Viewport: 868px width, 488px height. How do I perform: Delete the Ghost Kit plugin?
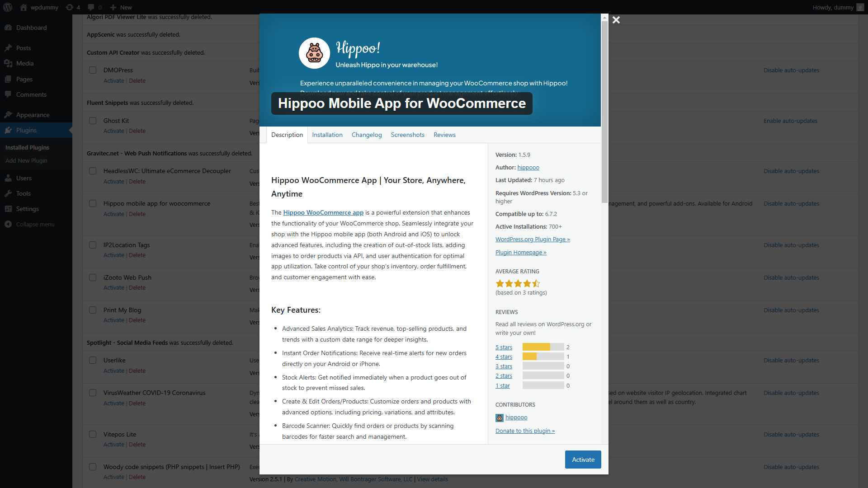137,131
